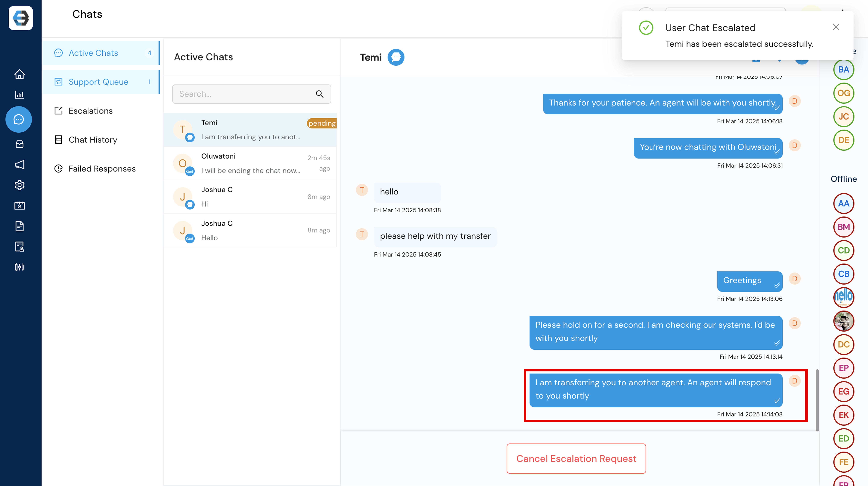Image resolution: width=868 pixels, height=486 pixels.
Task: Open Joshua C chat with message 'Hello'
Action: coord(250,230)
